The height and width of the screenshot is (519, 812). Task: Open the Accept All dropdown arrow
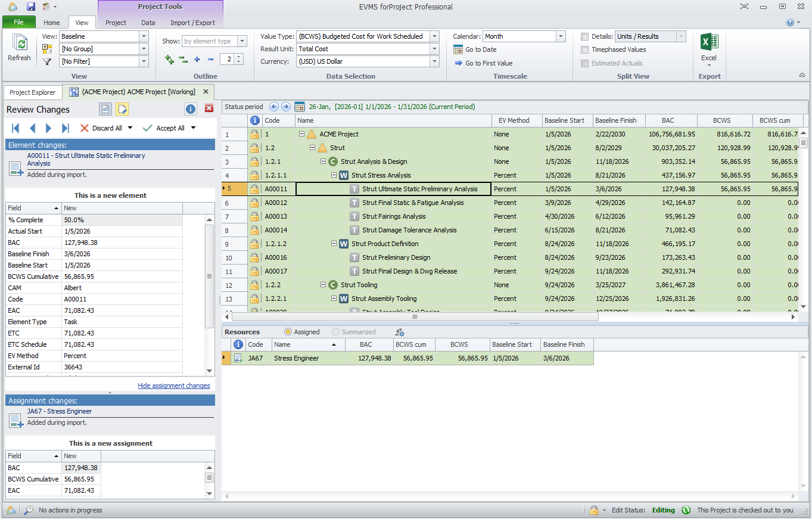point(193,128)
